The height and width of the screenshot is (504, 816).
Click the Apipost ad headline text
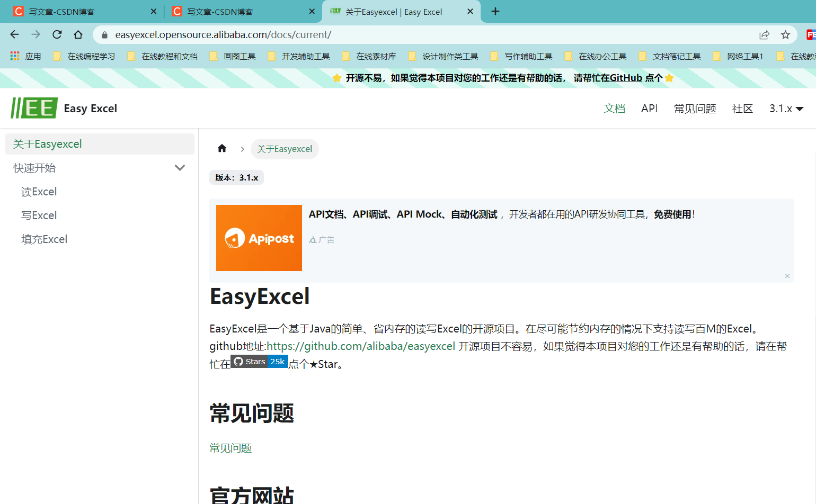coord(501,214)
